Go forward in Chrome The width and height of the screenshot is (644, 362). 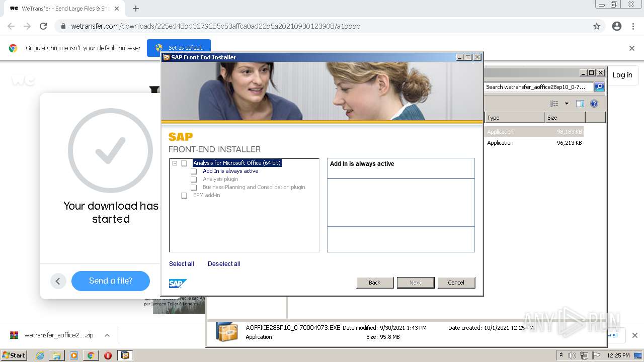(x=27, y=26)
